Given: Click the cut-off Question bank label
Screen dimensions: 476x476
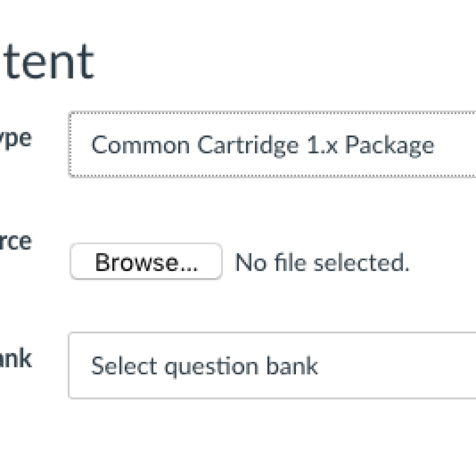Looking at the screenshot, I should tap(15, 358).
